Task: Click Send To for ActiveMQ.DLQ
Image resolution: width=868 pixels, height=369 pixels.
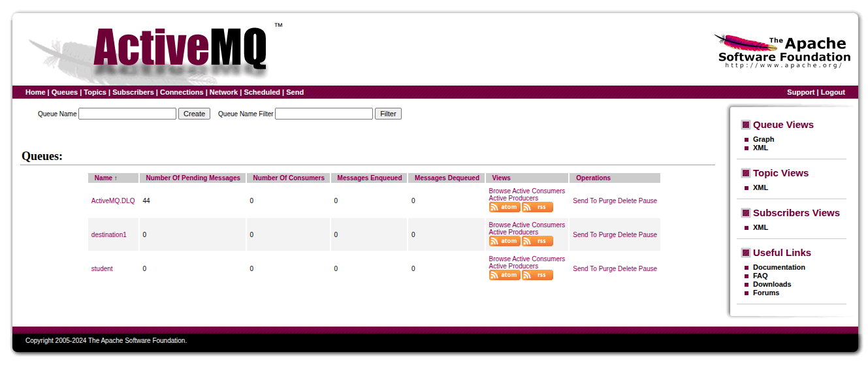Action: 585,201
